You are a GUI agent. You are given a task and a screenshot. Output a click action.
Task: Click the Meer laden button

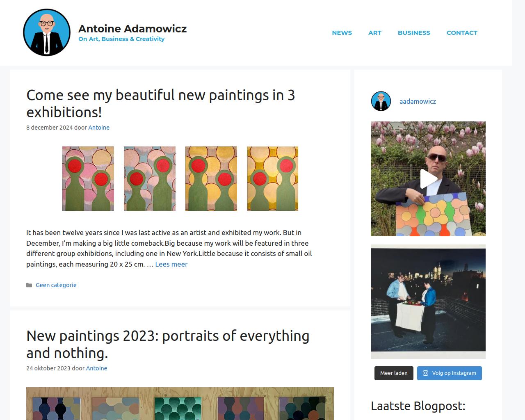[x=394, y=373]
